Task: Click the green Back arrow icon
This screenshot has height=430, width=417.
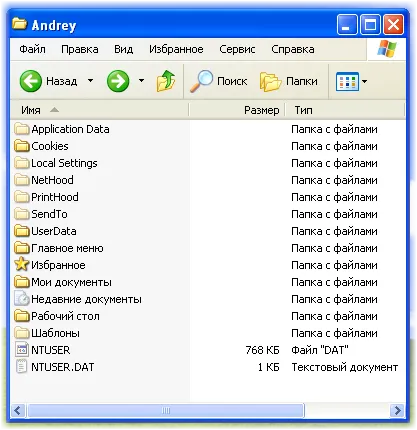Action: [31, 81]
